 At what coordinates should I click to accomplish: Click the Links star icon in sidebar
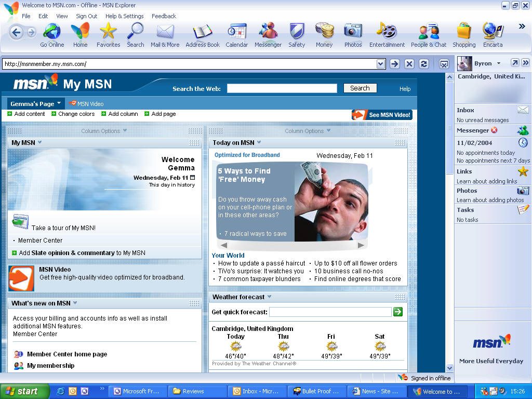point(523,171)
